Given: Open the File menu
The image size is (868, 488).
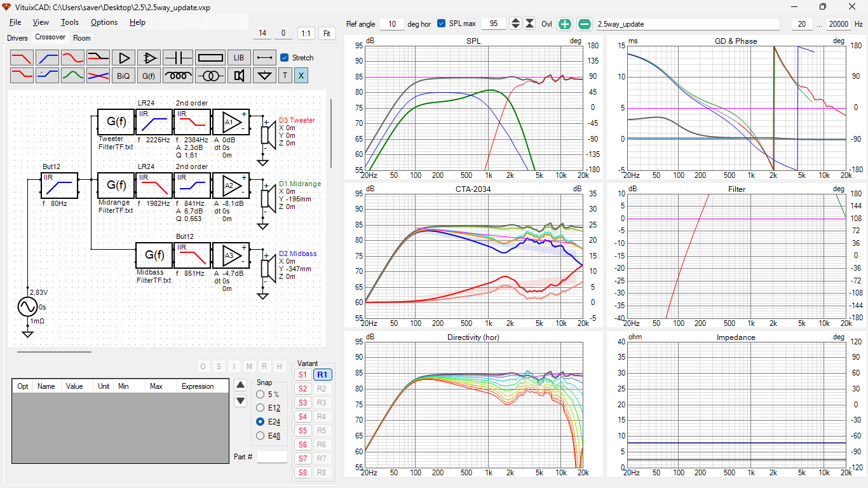Looking at the screenshot, I should [x=15, y=22].
